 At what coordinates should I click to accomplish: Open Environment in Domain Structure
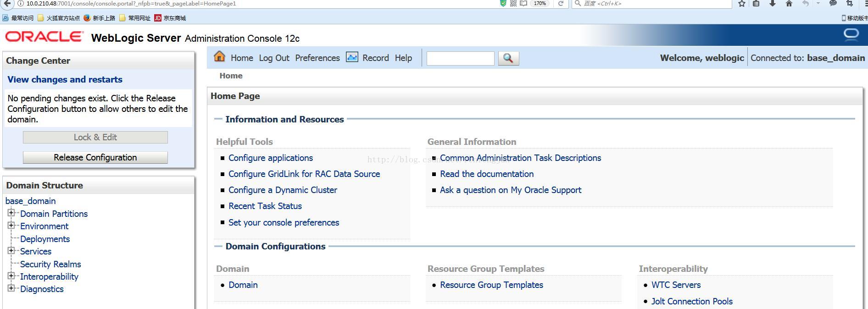[44, 226]
